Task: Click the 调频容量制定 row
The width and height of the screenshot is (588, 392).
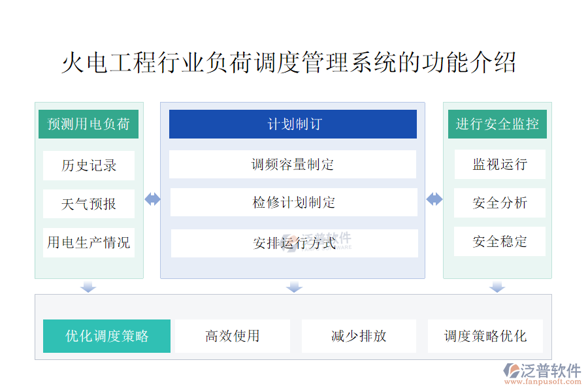Action: [293, 165]
